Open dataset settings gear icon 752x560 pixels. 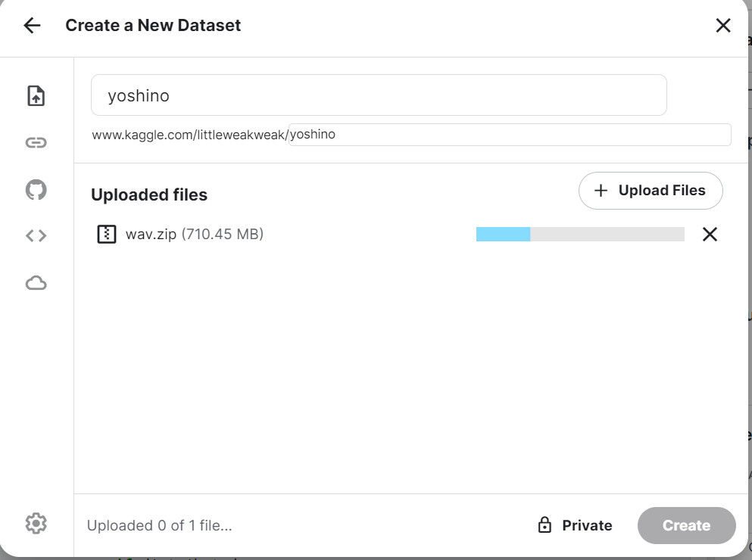(x=36, y=523)
